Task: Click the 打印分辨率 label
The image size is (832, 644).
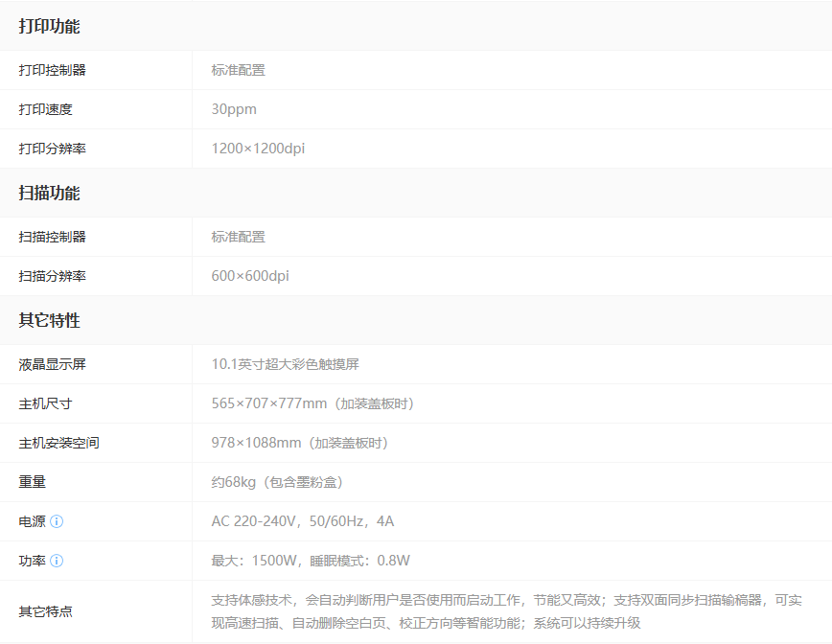Action: point(52,149)
